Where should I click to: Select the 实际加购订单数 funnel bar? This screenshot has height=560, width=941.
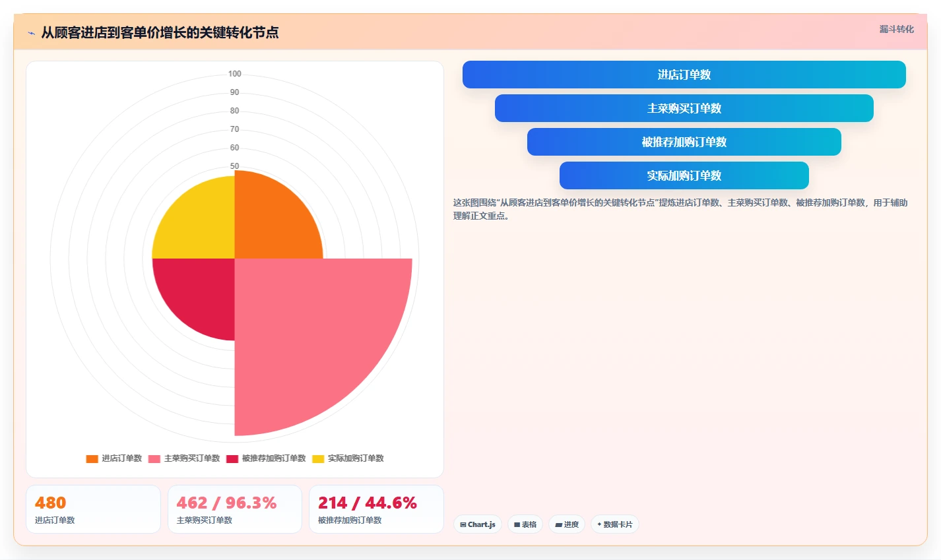point(684,175)
